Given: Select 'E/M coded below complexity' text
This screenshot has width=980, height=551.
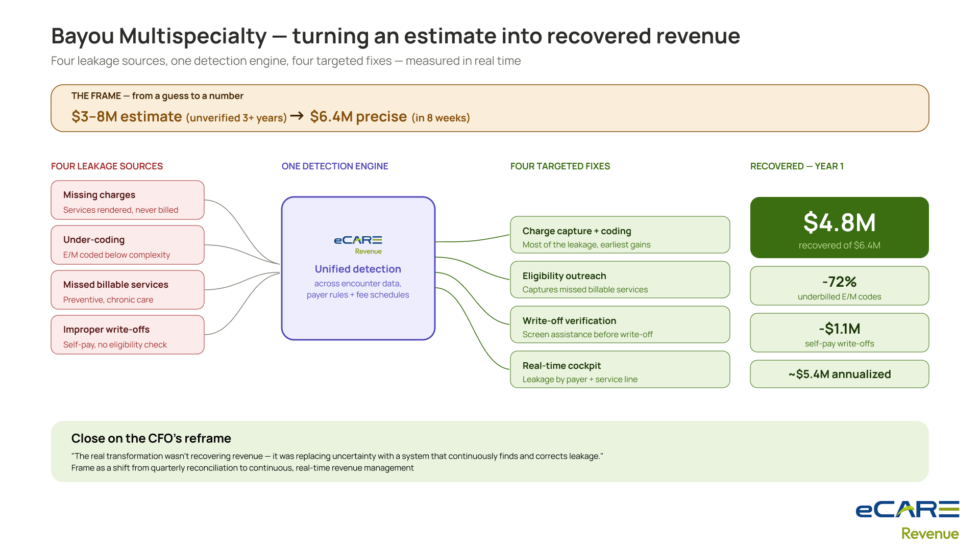Looking at the screenshot, I should tap(116, 255).
